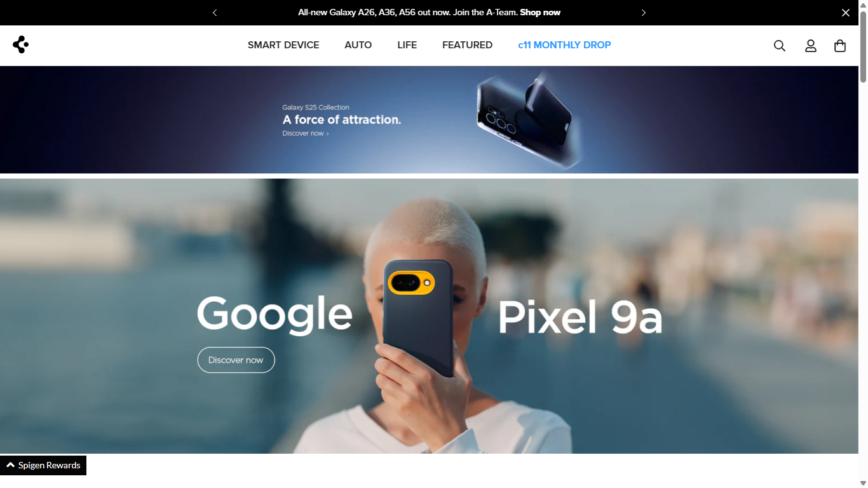Open the LIFE menu

pyautogui.click(x=407, y=45)
